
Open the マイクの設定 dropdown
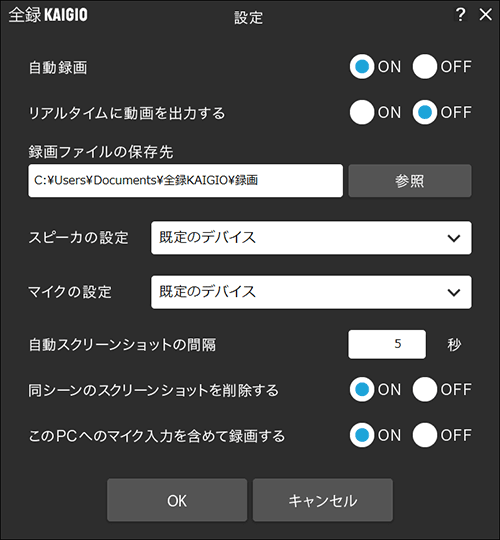click(x=311, y=292)
